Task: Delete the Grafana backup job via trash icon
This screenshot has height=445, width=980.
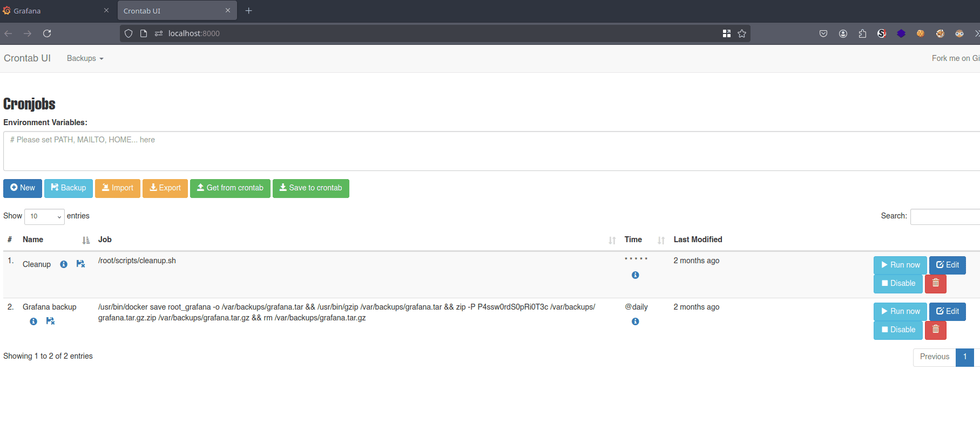Action: coord(935,330)
